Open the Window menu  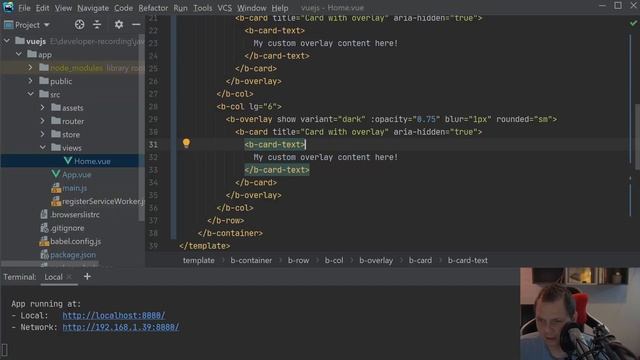tap(251, 8)
